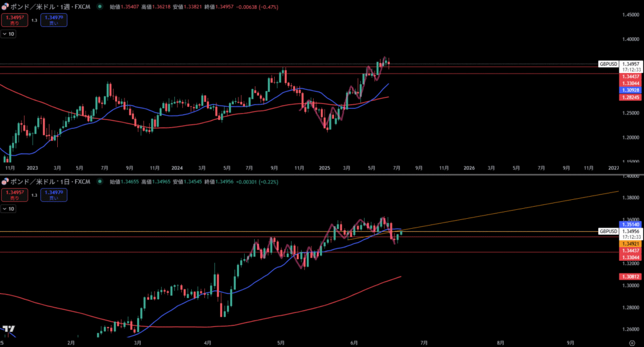Viewport: 644px width, 347px height.
Task: Click the 2026 label on weekly time axis
Action: pos(469,168)
